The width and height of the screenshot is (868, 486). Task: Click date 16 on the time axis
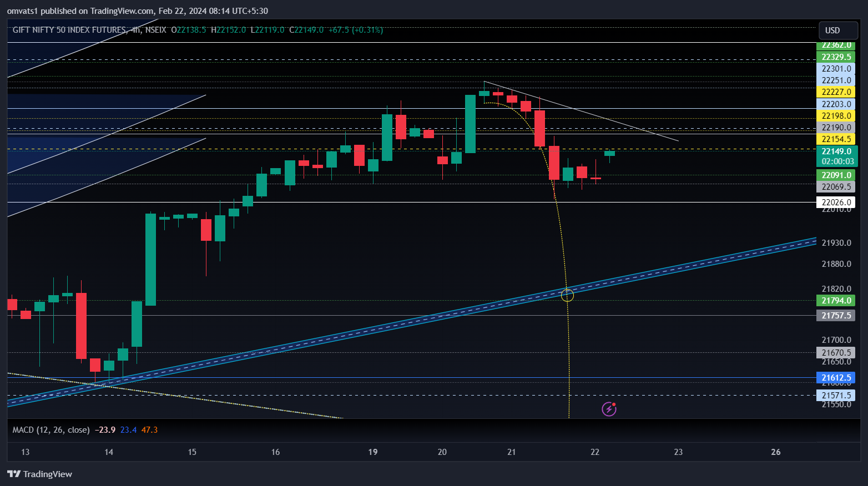click(x=275, y=452)
